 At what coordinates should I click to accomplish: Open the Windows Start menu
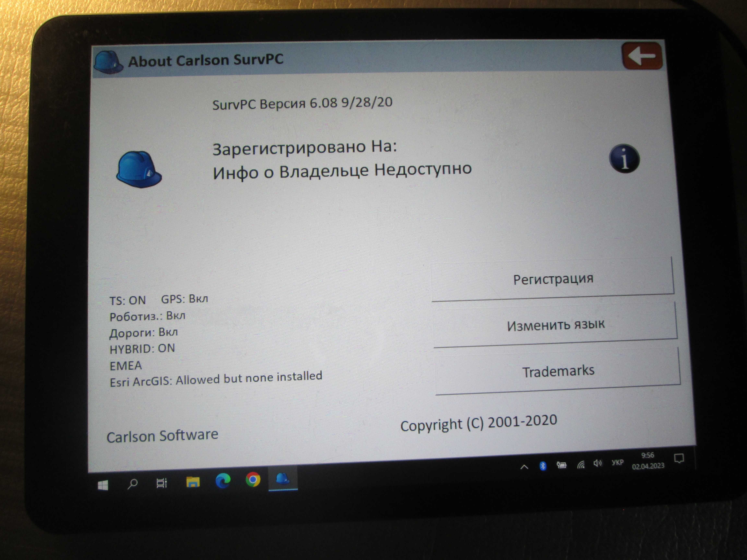click(x=103, y=485)
